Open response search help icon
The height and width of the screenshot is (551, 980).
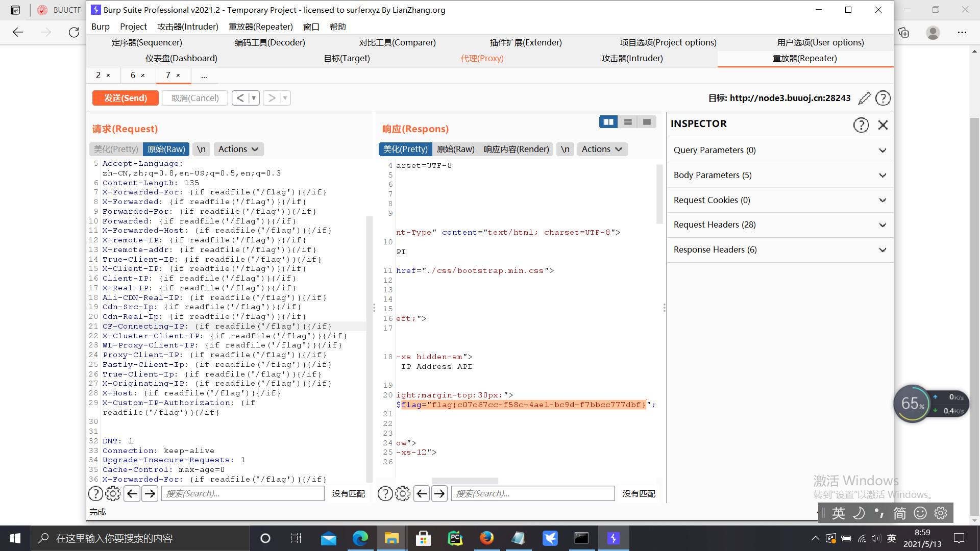pyautogui.click(x=385, y=493)
